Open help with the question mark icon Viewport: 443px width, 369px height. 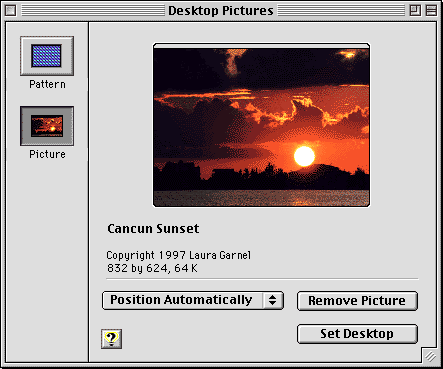(111, 339)
